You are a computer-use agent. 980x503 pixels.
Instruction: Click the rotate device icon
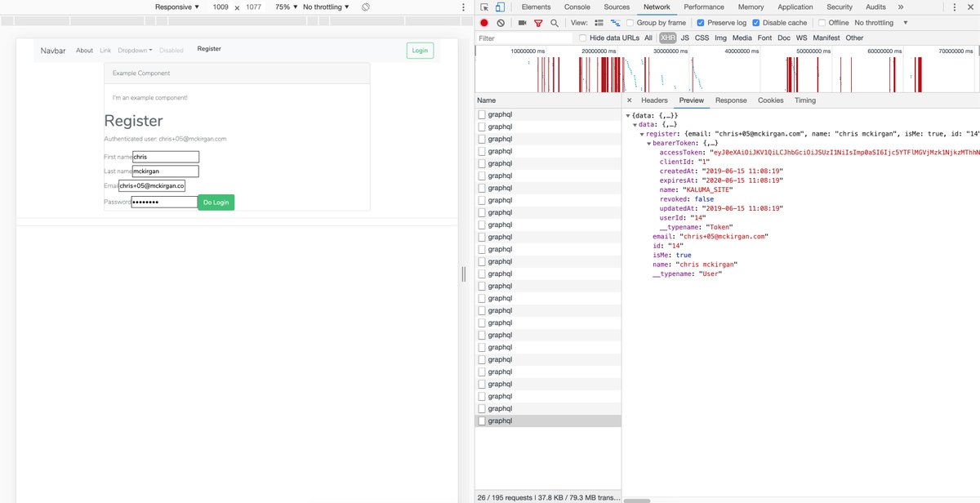tap(366, 7)
